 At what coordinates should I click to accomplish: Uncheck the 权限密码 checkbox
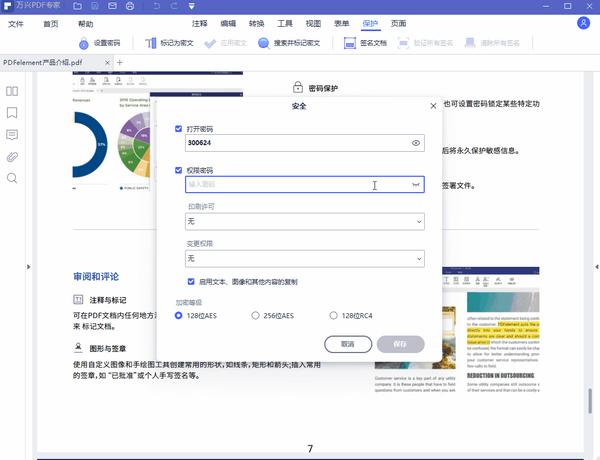(178, 170)
